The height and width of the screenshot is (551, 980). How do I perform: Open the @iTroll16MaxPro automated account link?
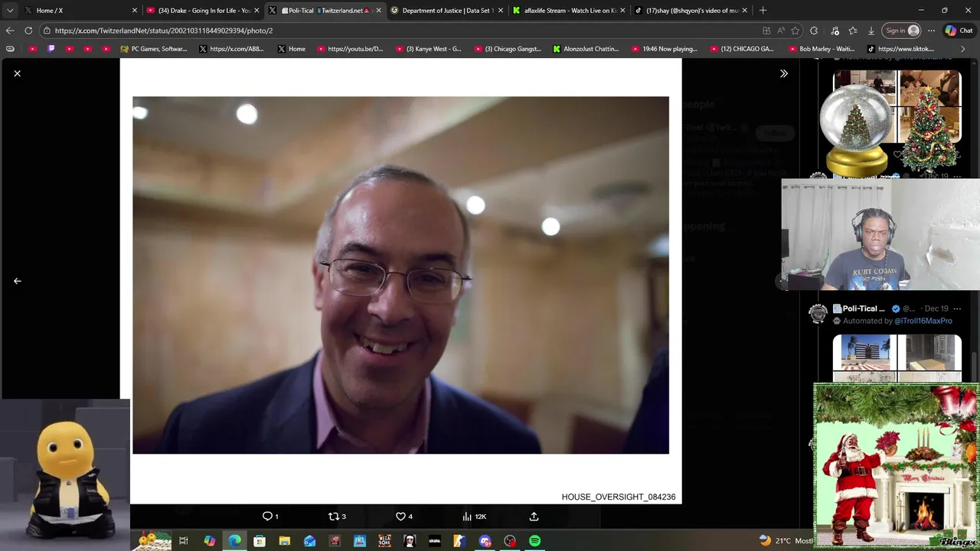923,321
